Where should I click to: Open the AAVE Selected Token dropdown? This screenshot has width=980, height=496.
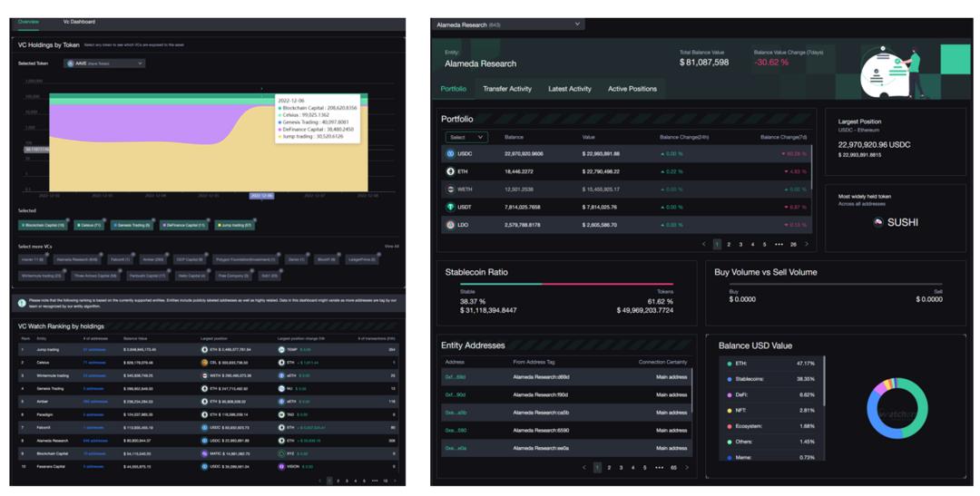[x=104, y=63]
